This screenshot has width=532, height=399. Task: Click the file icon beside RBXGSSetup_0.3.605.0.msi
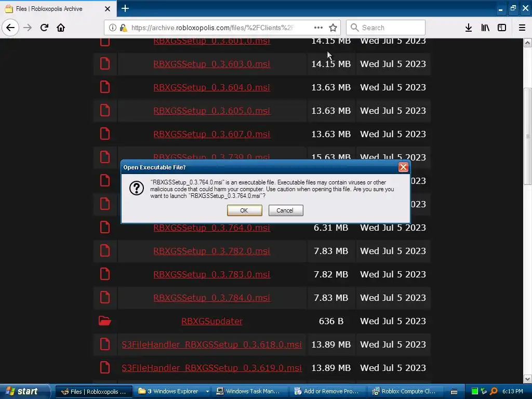point(105,110)
